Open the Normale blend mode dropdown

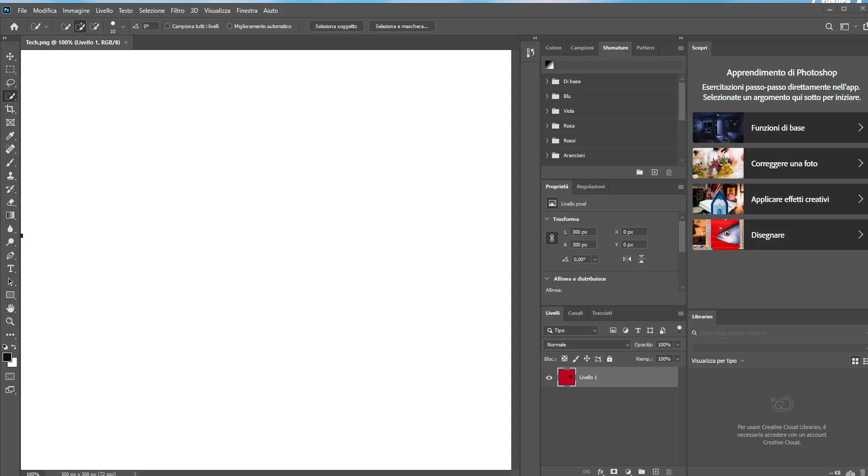(x=587, y=345)
